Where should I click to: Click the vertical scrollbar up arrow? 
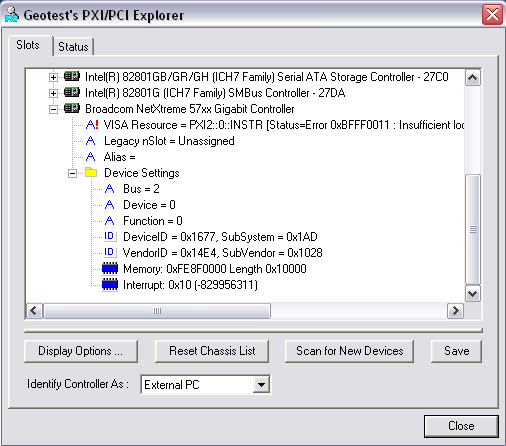pos(473,78)
